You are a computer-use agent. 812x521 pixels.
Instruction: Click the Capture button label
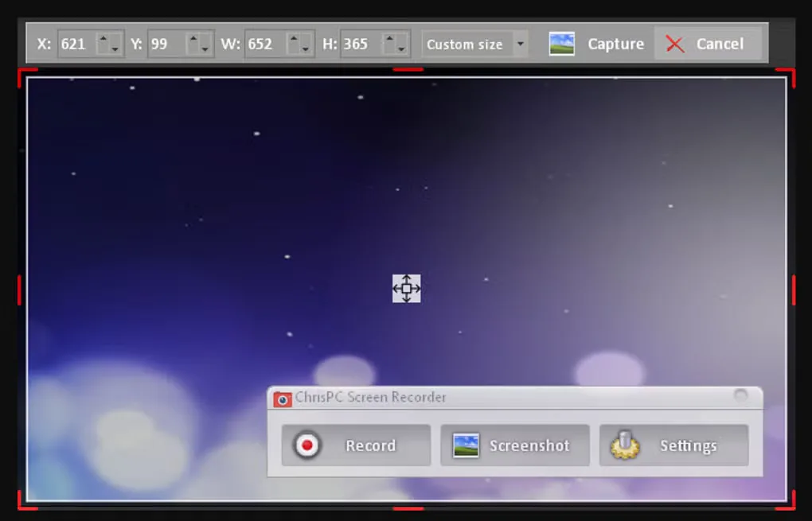click(x=615, y=44)
